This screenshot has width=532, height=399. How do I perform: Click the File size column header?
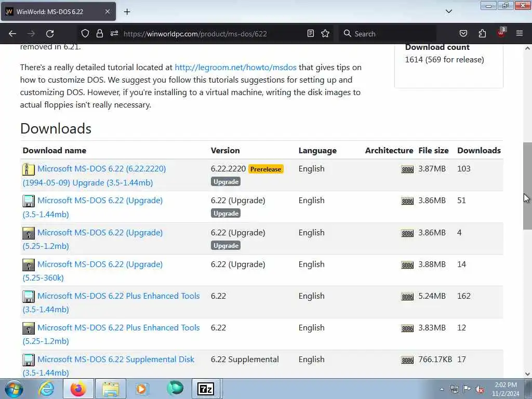point(433,150)
